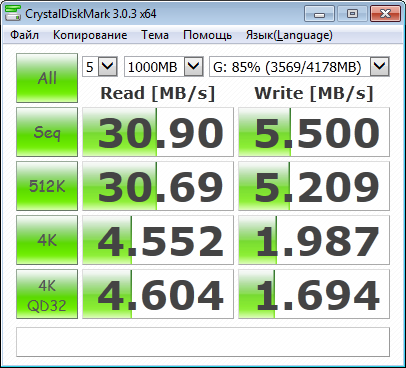Click the 4K read result 4.552
Viewport: 406px width, 368px height.
[x=158, y=240]
